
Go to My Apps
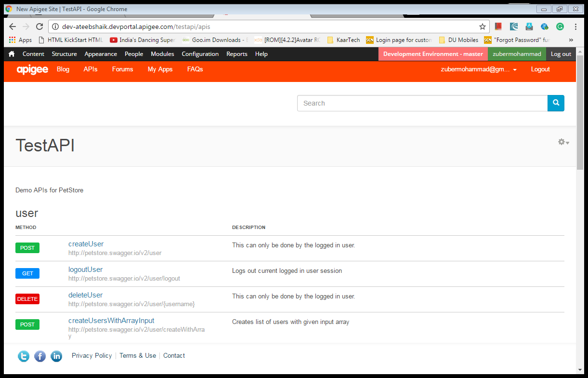pos(160,69)
